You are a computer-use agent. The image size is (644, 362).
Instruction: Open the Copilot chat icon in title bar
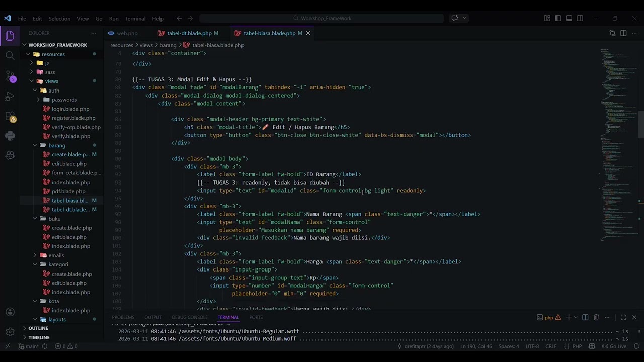(455, 18)
